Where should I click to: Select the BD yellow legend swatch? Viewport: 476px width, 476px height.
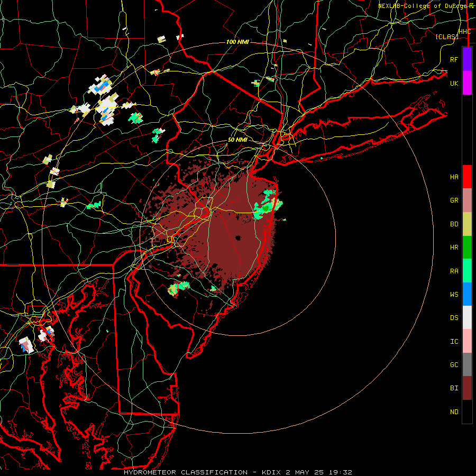coord(467,224)
